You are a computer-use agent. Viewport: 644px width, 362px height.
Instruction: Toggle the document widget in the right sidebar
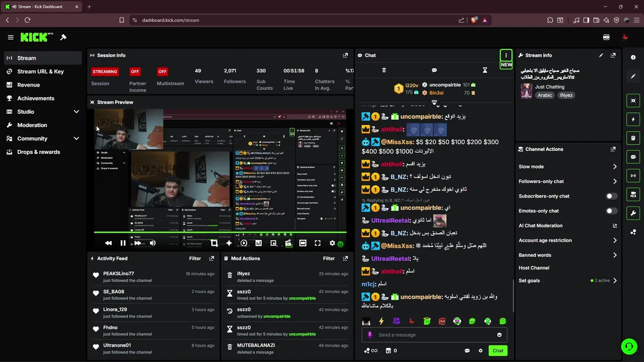[x=633, y=138]
